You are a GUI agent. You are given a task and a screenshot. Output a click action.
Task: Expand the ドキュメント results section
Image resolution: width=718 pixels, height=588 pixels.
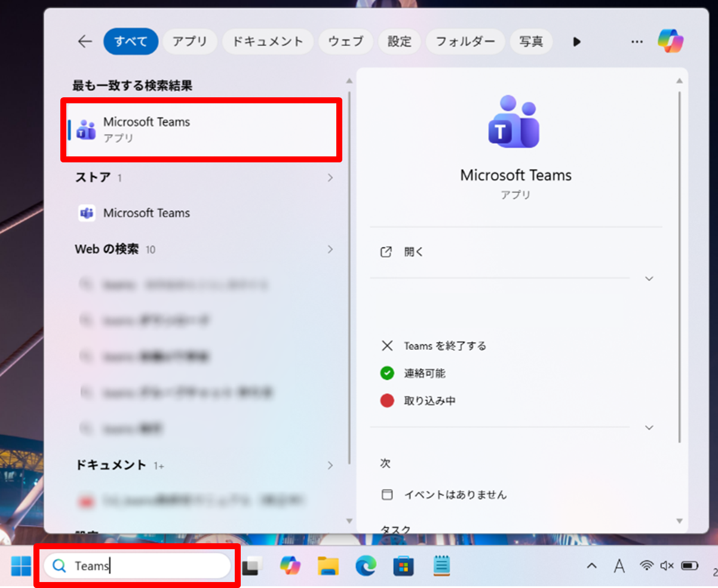pyautogui.click(x=330, y=465)
